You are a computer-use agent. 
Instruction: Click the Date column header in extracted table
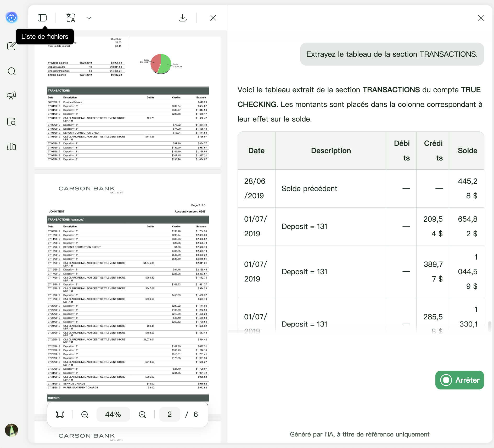coord(256,151)
